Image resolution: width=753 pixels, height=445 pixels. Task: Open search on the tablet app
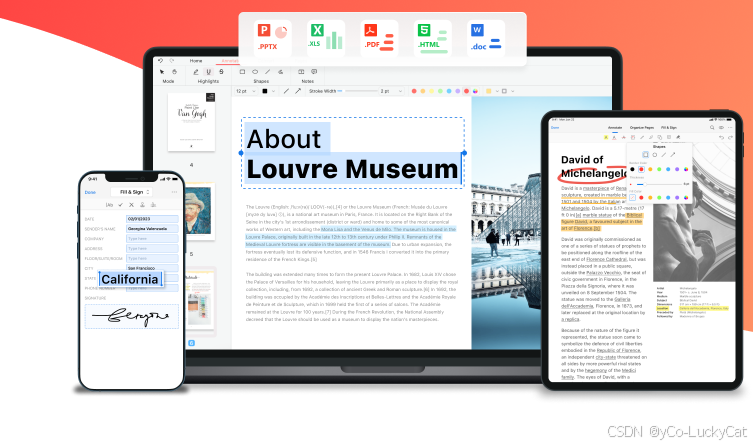712,128
